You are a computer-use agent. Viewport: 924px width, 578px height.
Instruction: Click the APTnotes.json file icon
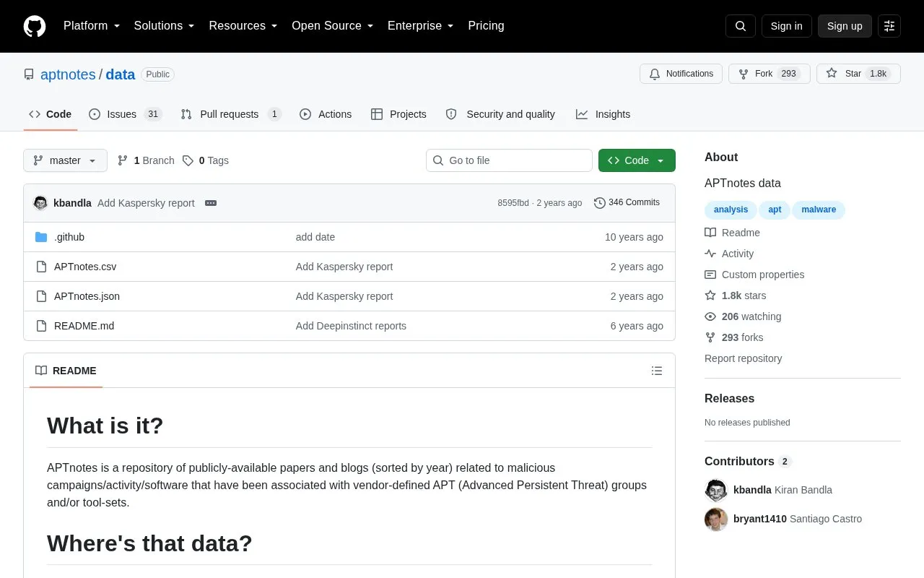[x=41, y=296]
